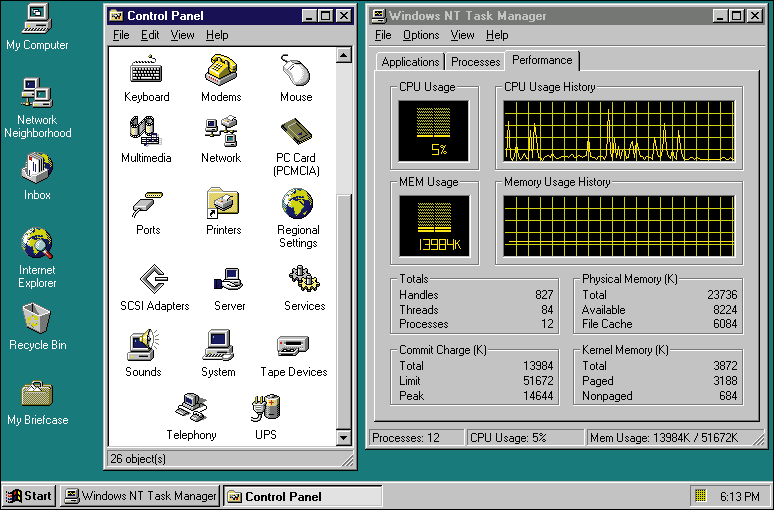Activate Windows NT Task Manager taskbar button
774x510 pixels.
140,496
